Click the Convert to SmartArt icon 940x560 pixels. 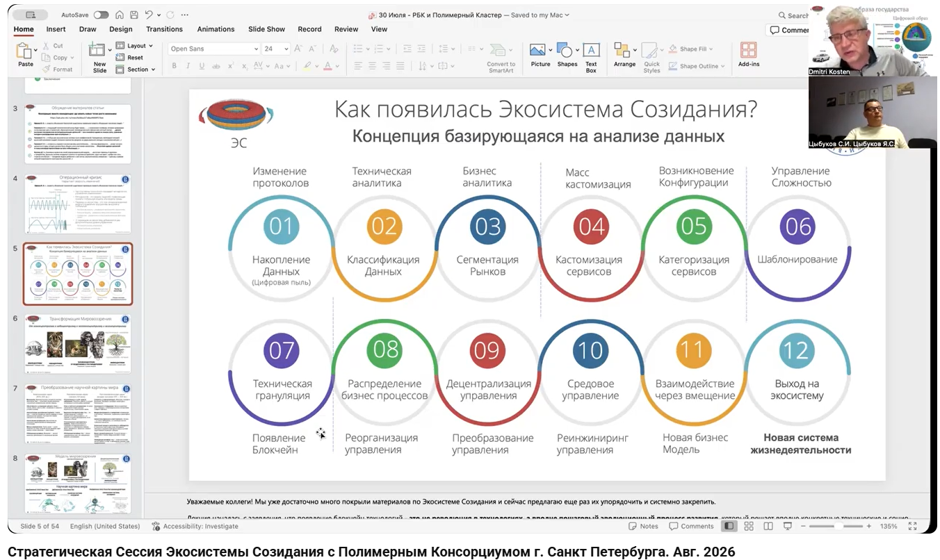[x=501, y=56]
